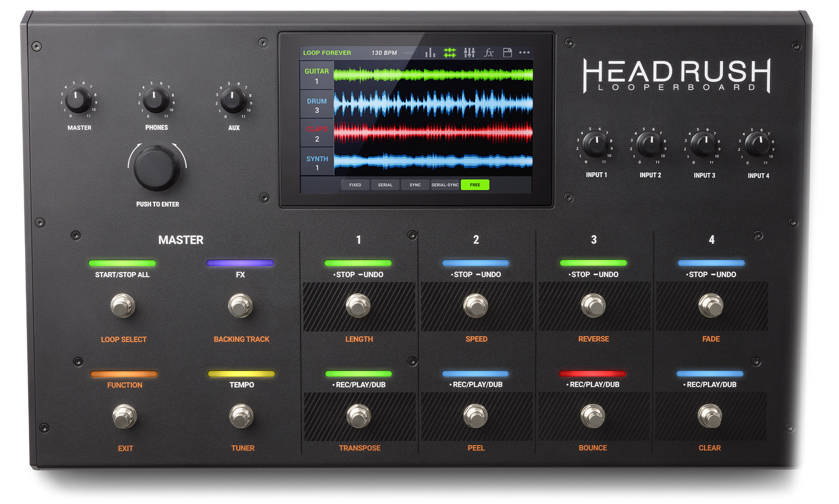The image size is (839, 504).
Task: Select the FREE track mode
Action: [x=475, y=185]
